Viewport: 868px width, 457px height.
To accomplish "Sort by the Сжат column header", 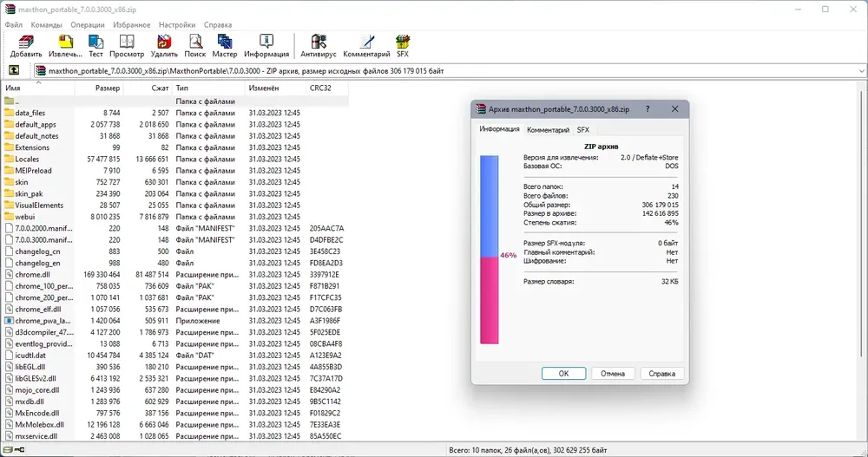I will pos(148,88).
